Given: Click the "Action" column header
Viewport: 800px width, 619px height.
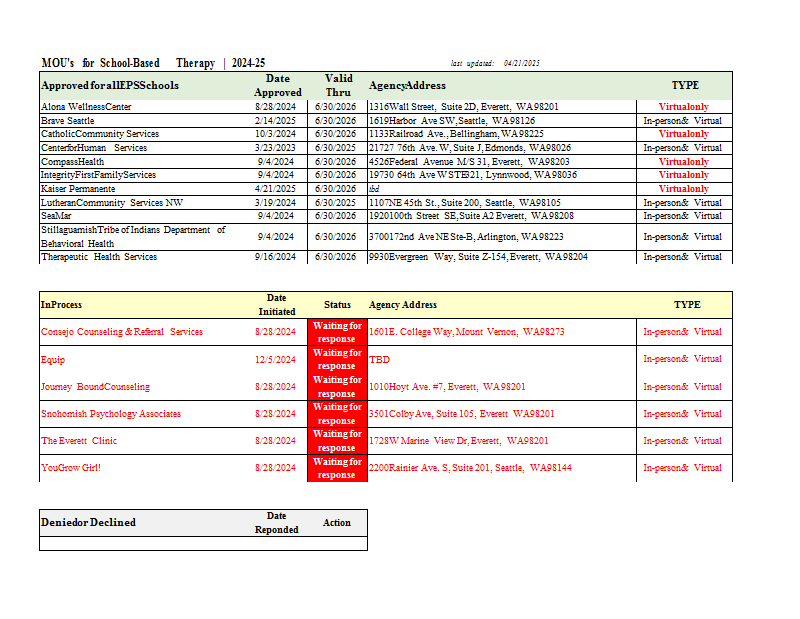Looking at the screenshot, I should pyautogui.click(x=337, y=523).
